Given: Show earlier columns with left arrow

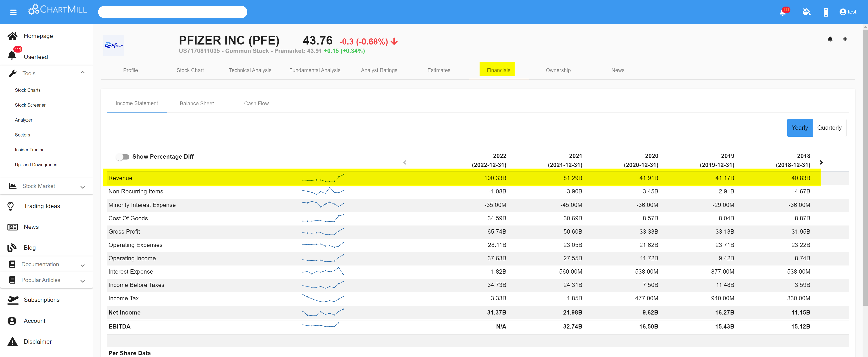Looking at the screenshot, I should point(405,162).
